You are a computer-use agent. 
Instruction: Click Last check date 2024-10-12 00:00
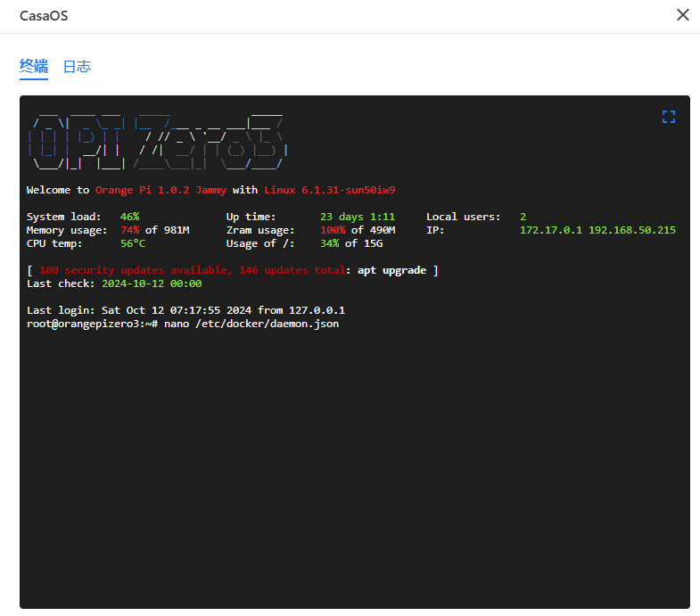point(152,283)
